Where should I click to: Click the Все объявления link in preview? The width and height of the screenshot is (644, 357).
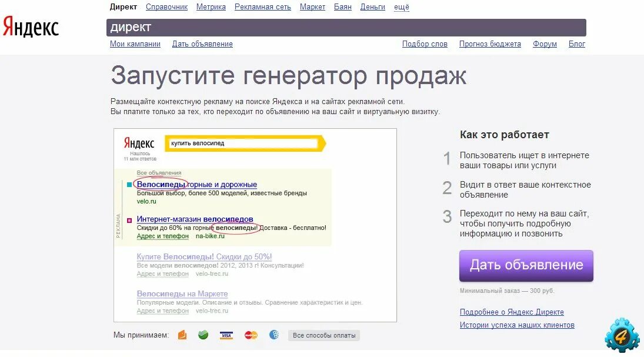159,173
